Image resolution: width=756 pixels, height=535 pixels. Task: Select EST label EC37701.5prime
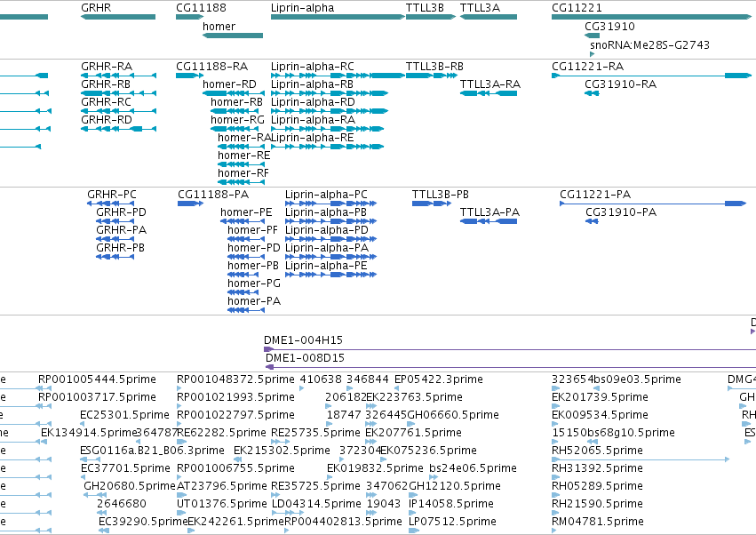pos(125,468)
